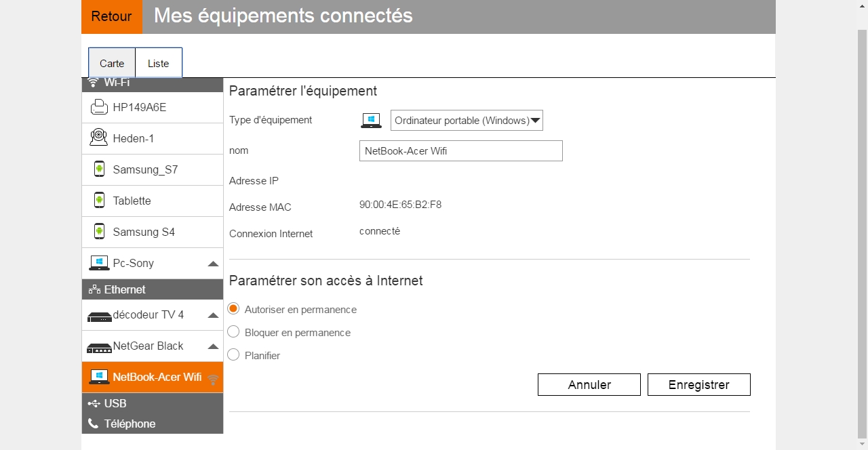This screenshot has height=450, width=868.
Task: Click the Tablette Android device icon
Action: click(99, 200)
